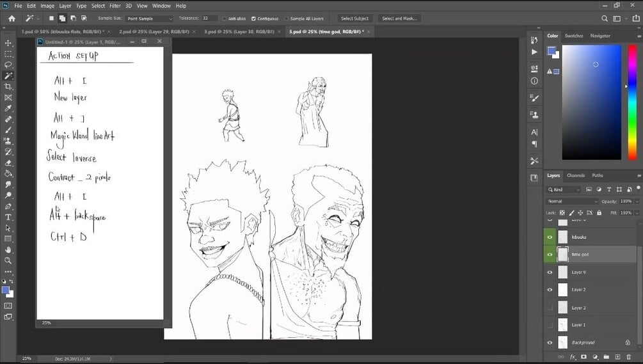
Task: Select the Frame tool
Action: click(8, 98)
